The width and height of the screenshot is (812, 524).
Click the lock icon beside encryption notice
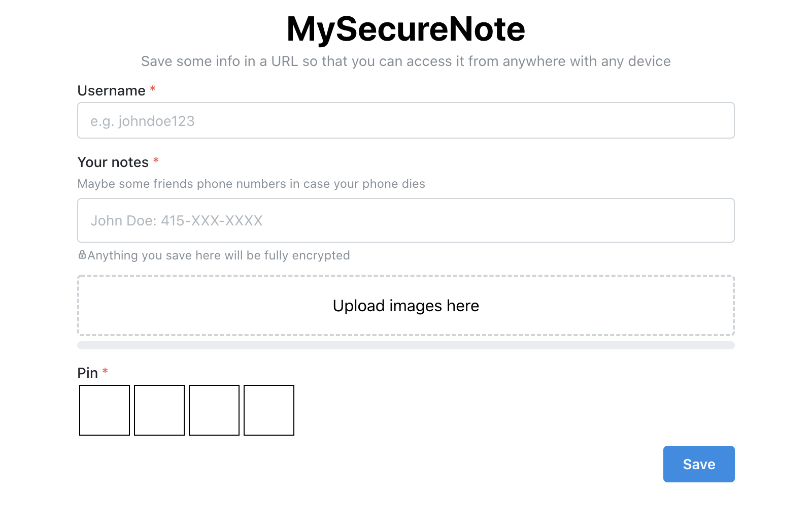pos(82,255)
